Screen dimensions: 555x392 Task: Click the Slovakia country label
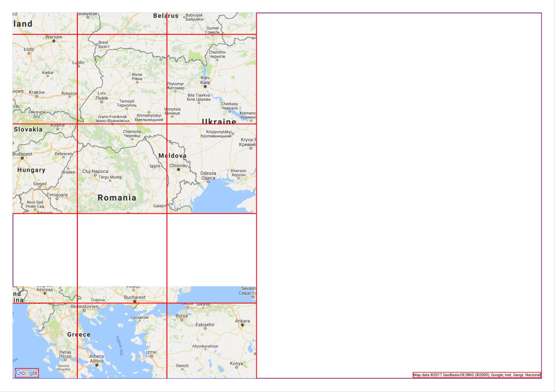click(x=28, y=129)
